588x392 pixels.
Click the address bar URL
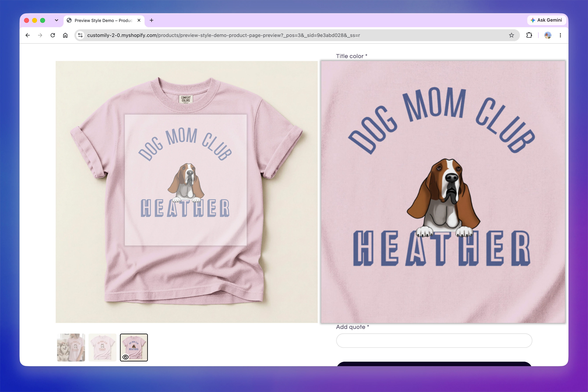click(223, 35)
